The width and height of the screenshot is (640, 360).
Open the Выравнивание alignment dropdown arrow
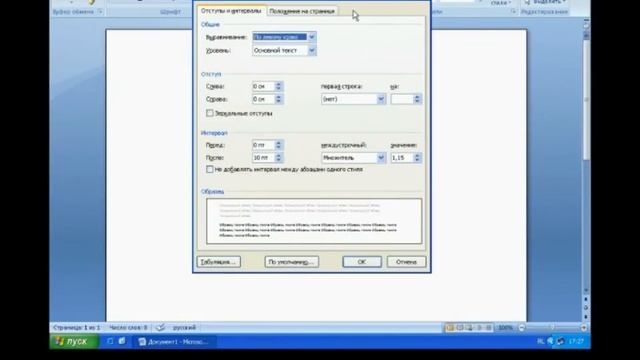coord(311,37)
